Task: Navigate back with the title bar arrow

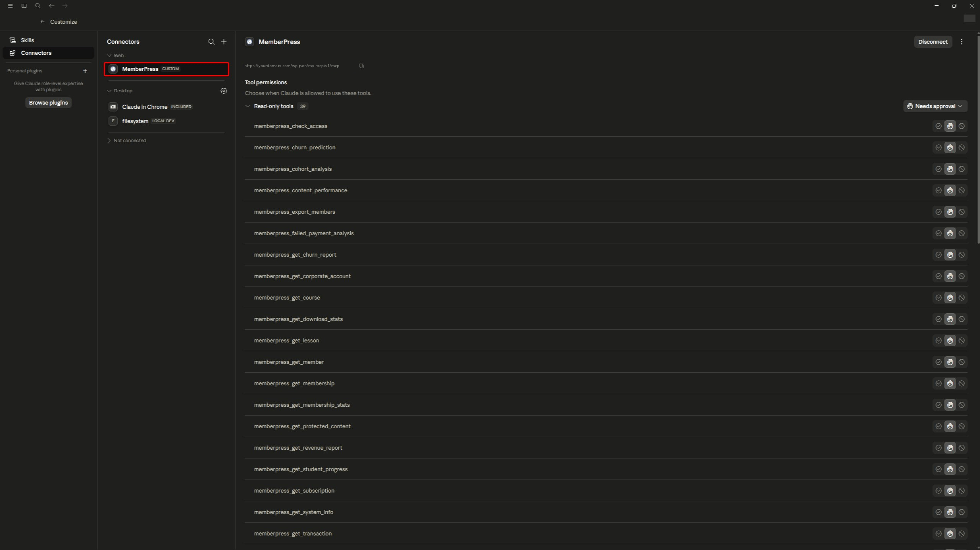Action: click(x=51, y=6)
